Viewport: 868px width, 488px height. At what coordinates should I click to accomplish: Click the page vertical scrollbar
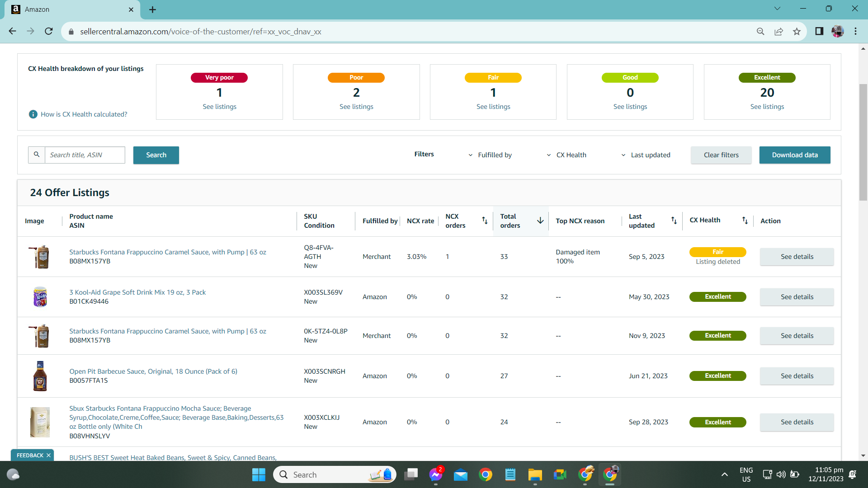coord(863,142)
